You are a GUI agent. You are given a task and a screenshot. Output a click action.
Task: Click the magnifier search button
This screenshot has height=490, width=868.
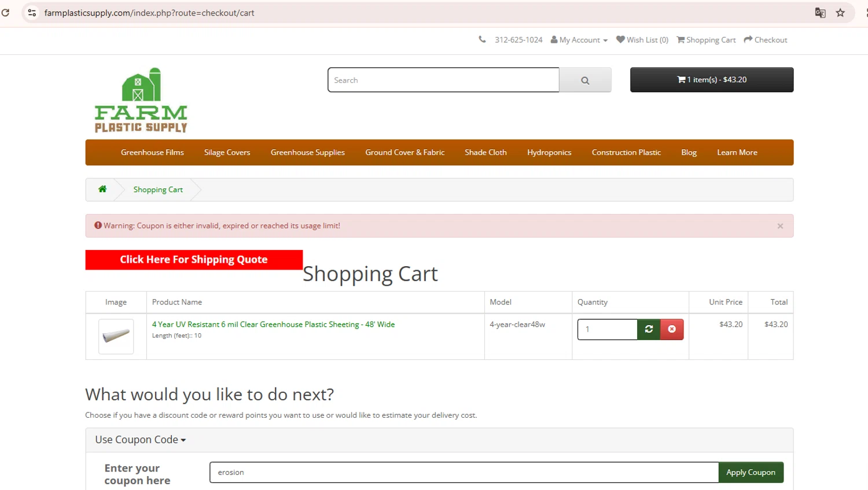tap(585, 80)
